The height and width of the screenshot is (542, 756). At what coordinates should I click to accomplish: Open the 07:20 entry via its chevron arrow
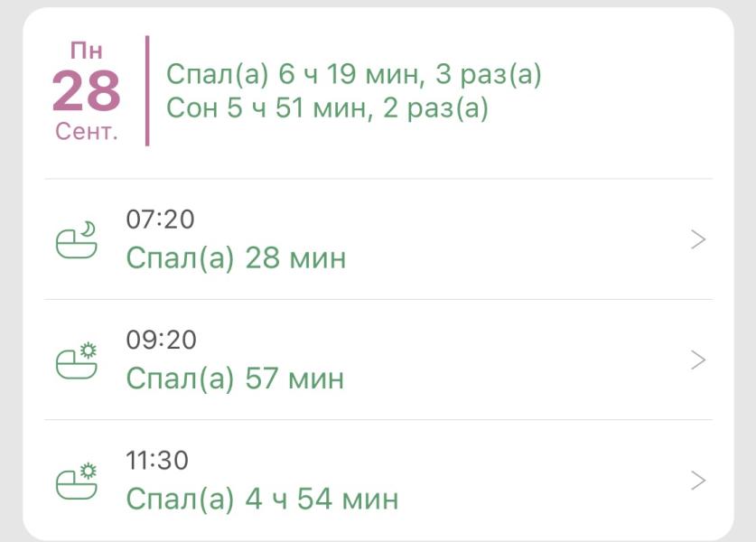pyautogui.click(x=697, y=239)
